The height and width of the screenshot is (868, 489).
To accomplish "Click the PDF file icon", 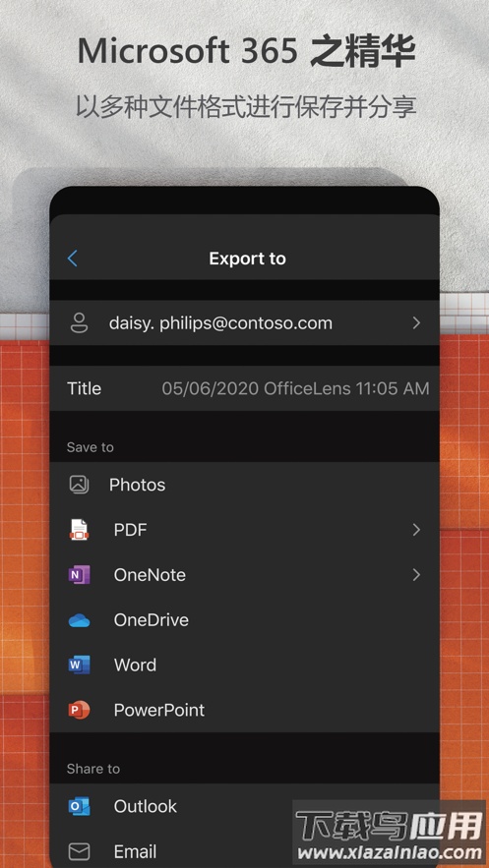I will (x=79, y=529).
